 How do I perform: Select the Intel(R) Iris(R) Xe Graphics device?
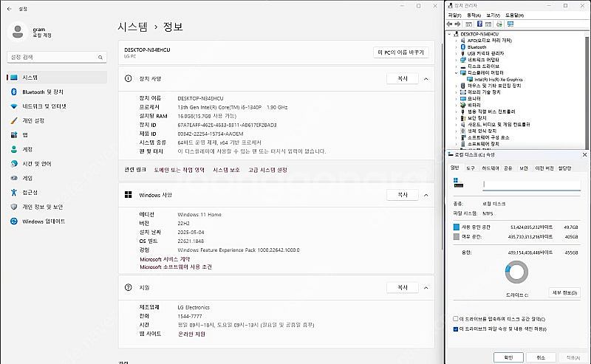click(x=498, y=80)
